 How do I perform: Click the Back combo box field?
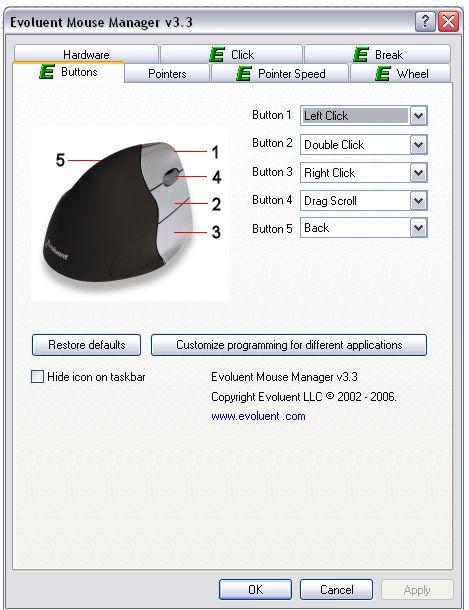pos(364,228)
